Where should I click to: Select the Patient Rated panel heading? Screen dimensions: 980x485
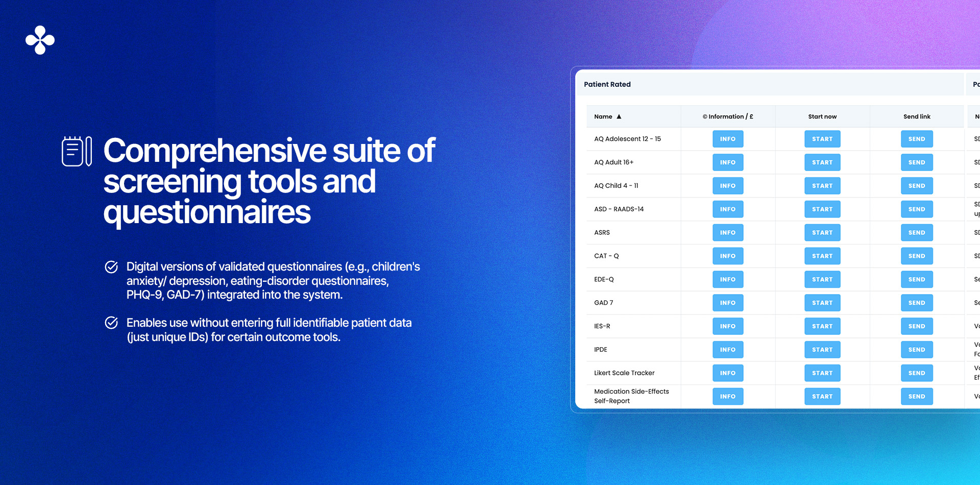click(x=607, y=84)
